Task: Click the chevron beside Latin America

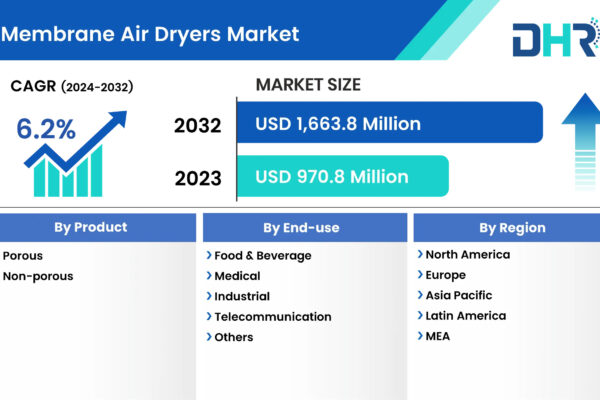Action: [420, 315]
